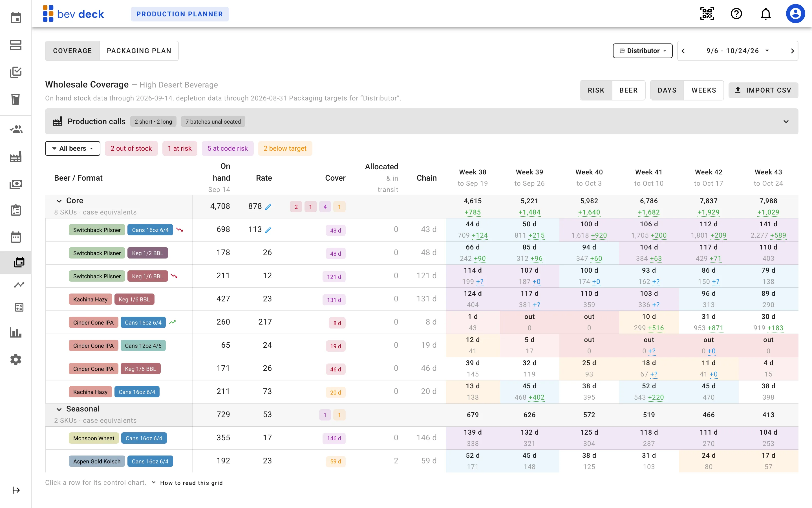The width and height of the screenshot is (812, 508).
Task: Collapse the Core group
Action: click(59, 201)
